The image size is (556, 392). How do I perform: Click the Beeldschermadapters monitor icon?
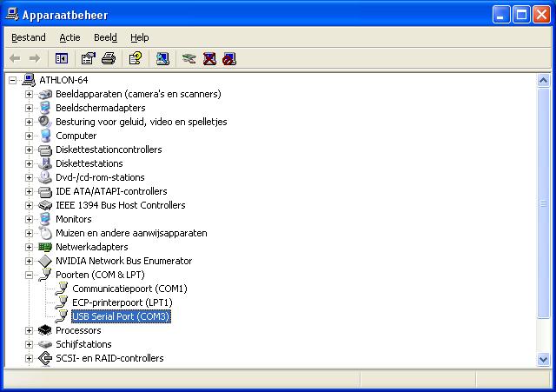pyautogui.click(x=45, y=108)
